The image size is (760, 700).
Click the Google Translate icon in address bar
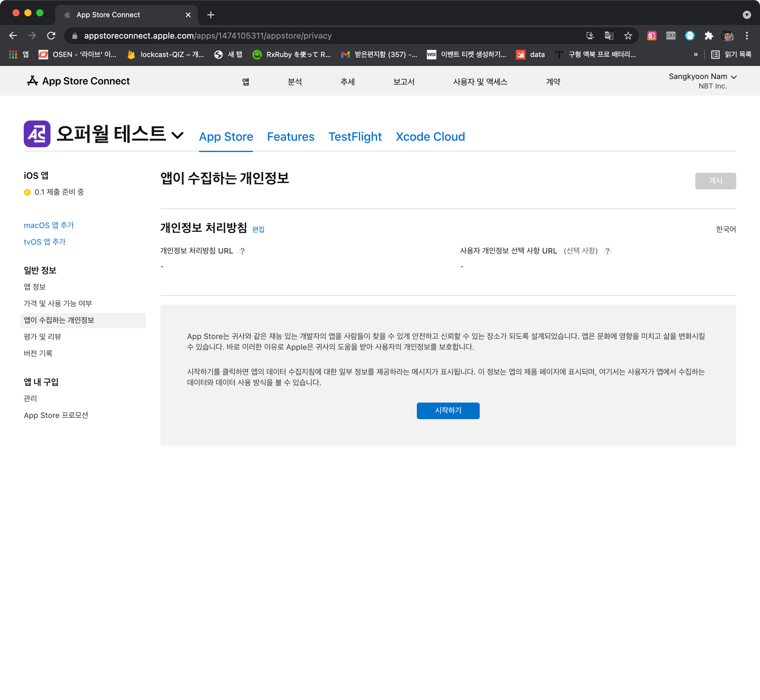click(x=609, y=36)
